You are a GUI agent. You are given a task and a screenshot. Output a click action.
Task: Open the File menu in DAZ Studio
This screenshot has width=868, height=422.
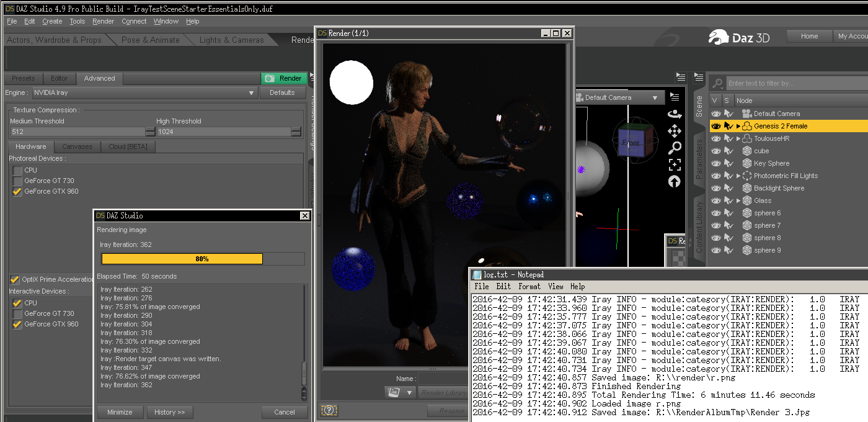pyautogui.click(x=12, y=21)
